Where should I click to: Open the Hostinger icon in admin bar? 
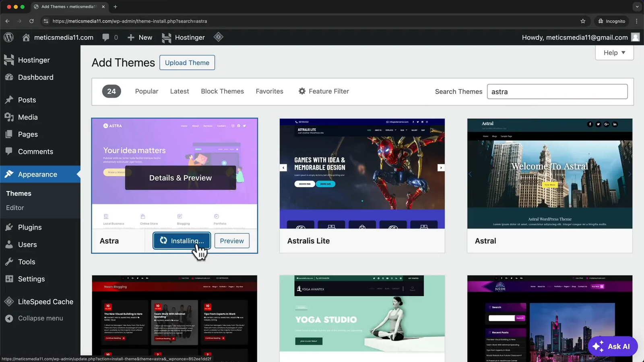[x=166, y=37]
